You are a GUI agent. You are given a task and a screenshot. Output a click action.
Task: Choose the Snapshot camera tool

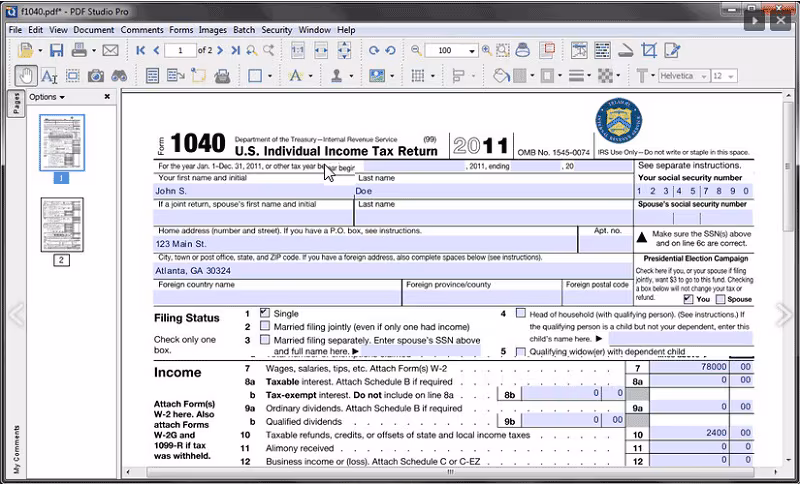95,77
